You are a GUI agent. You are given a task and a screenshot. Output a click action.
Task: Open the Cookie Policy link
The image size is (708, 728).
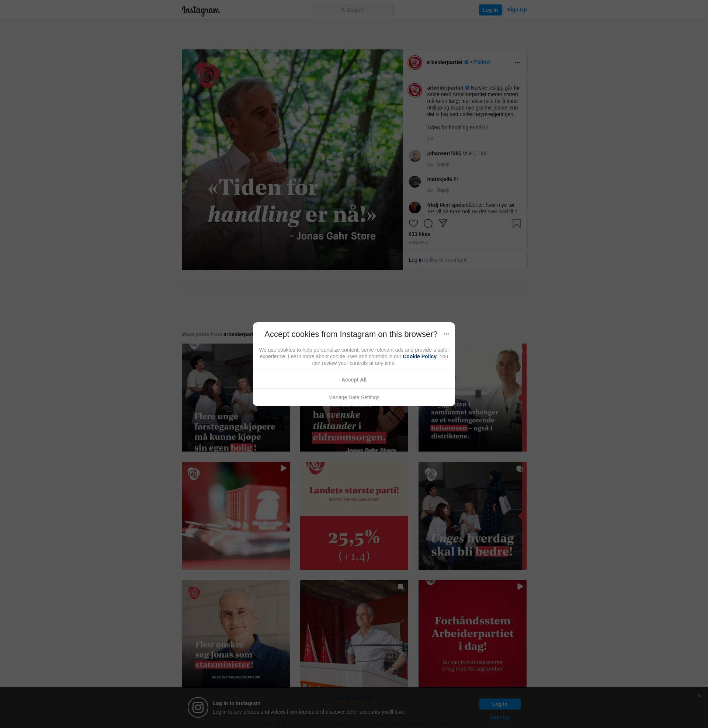[419, 356]
